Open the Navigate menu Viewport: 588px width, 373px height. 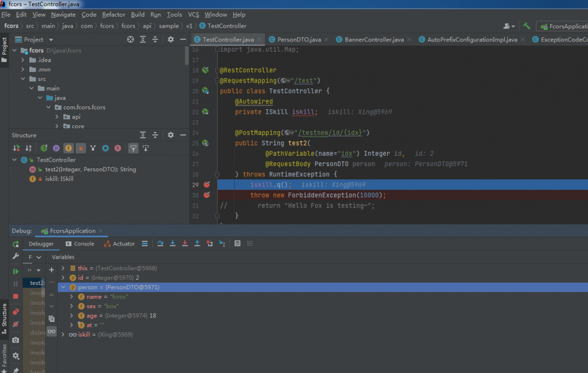[x=63, y=14]
